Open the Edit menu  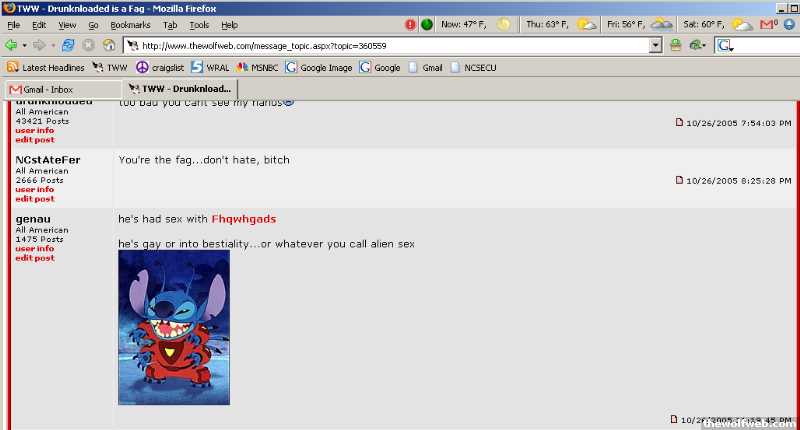click(x=39, y=25)
